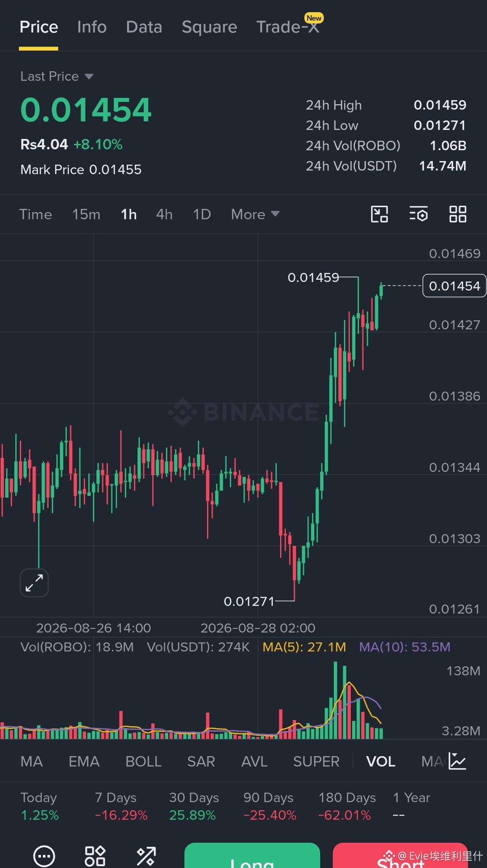
Task: Tap the +8.10% change value
Action: pos(98,144)
